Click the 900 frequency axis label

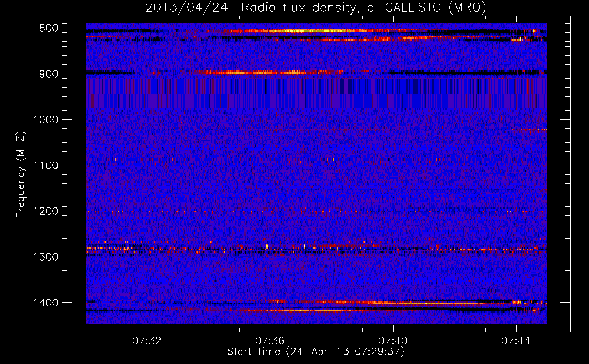pyautogui.click(x=48, y=74)
